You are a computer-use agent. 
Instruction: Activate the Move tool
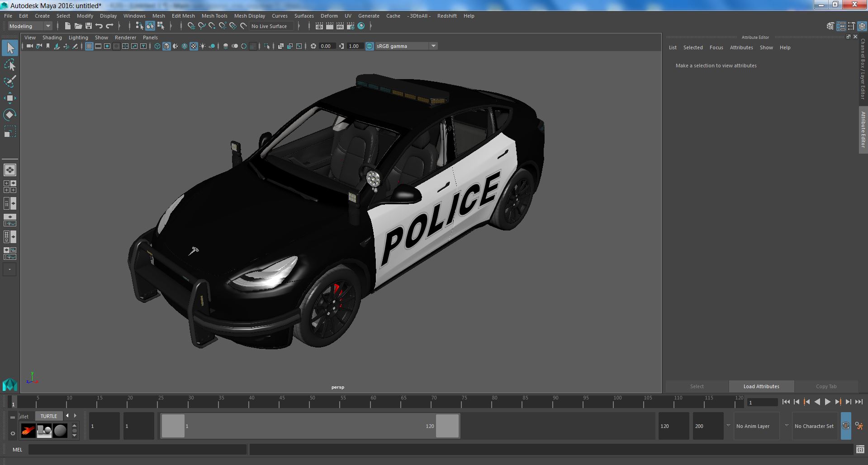click(10, 98)
